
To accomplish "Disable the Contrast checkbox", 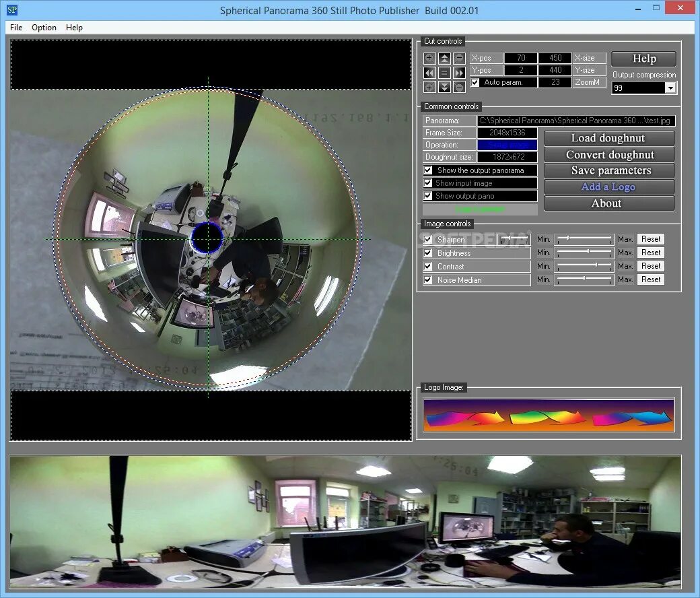I will [x=428, y=267].
